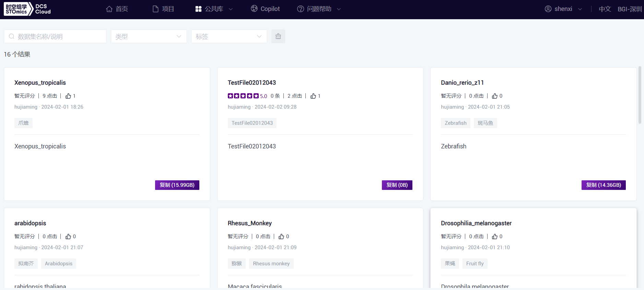The image size is (644, 290).
Task: Open the Xenopus_tropicalis dataset title
Action: [x=40, y=83]
